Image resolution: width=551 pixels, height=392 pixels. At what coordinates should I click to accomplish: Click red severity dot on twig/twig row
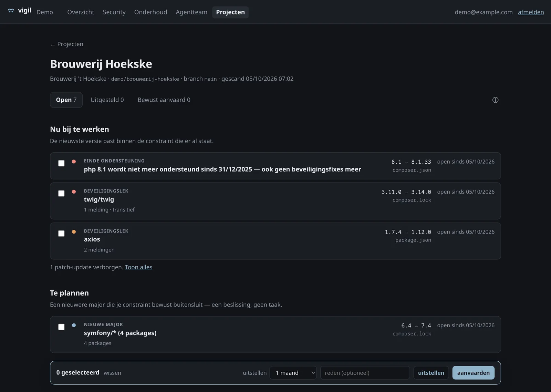point(74,192)
